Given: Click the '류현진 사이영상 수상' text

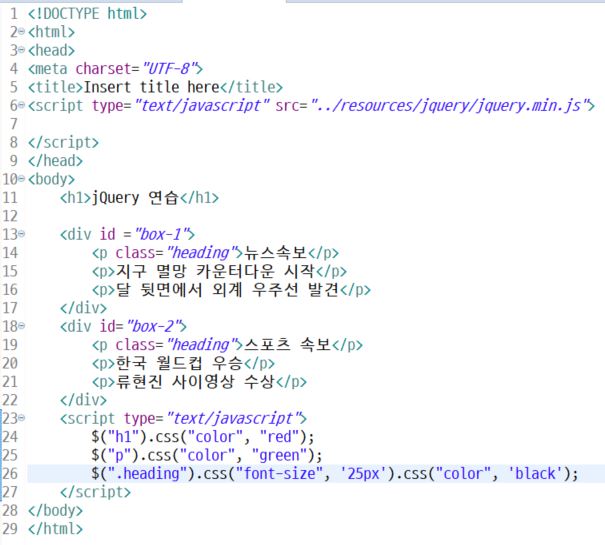Looking at the screenshot, I should point(195,382).
